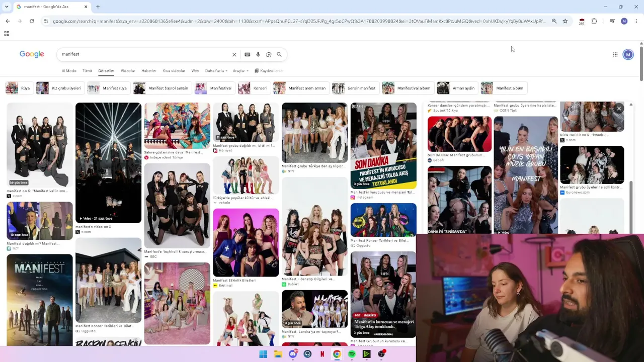Go to the Google logo homepage
Viewport: 644px width, 362px height.
click(32, 54)
